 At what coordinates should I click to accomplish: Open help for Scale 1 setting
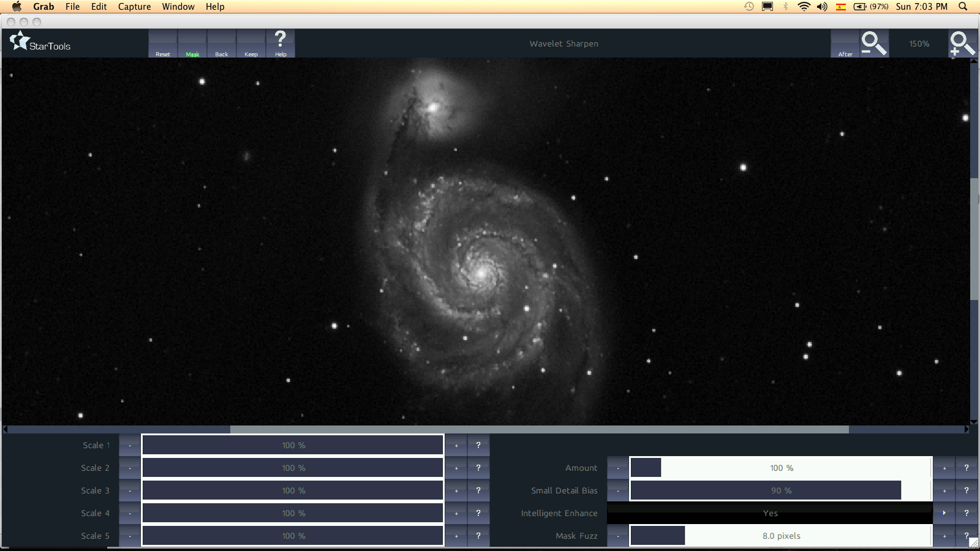tap(478, 445)
